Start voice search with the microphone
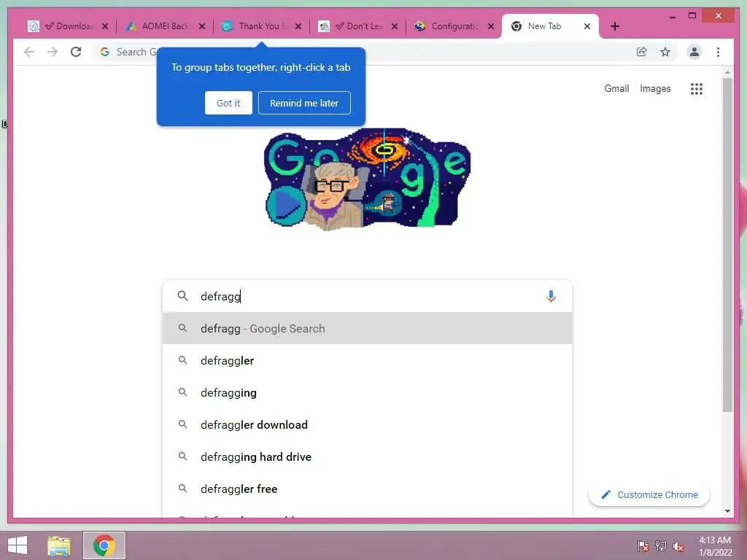The height and width of the screenshot is (560, 747). pyautogui.click(x=551, y=296)
